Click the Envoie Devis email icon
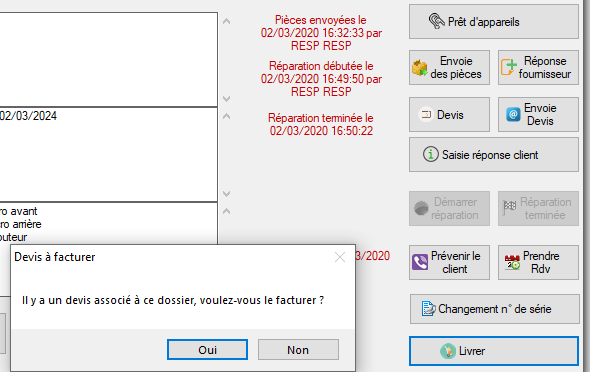This screenshot has width=590, height=372. click(513, 114)
